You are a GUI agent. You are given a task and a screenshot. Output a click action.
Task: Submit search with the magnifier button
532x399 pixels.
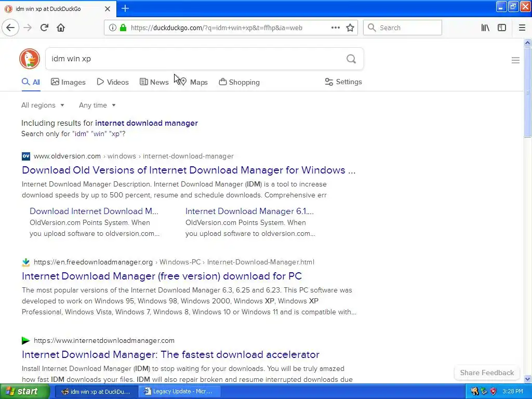pyautogui.click(x=351, y=59)
